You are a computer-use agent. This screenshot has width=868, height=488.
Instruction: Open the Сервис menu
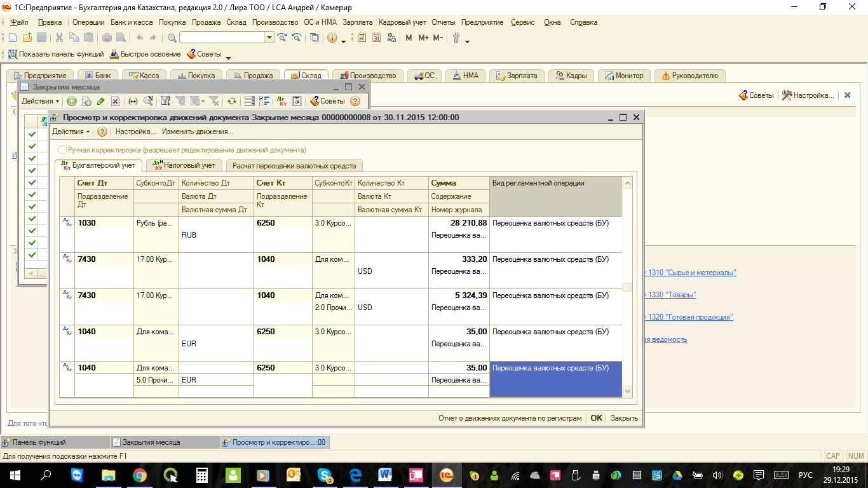point(522,22)
